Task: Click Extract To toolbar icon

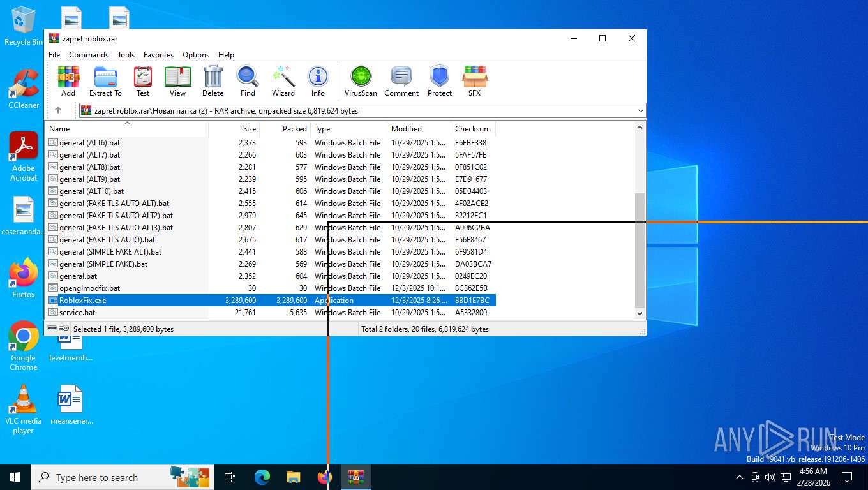Action: [x=105, y=81]
